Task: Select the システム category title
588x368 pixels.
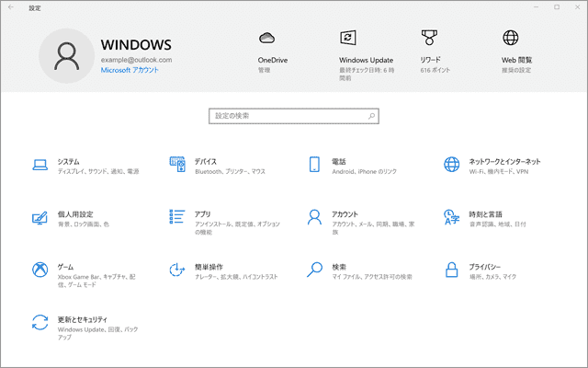Action: pos(68,162)
